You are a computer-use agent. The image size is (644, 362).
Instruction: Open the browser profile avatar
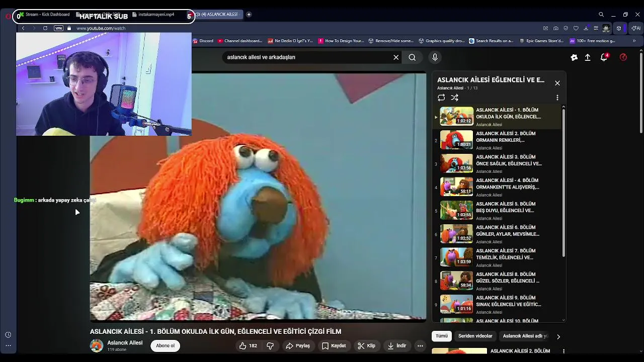[606, 28]
